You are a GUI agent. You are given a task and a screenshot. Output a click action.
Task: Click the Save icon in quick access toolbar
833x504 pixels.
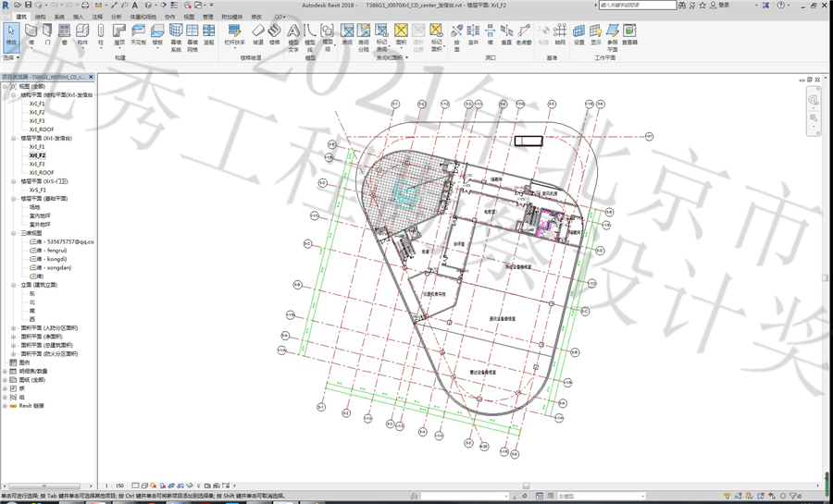pyautogui.click(x=28, y=5)
